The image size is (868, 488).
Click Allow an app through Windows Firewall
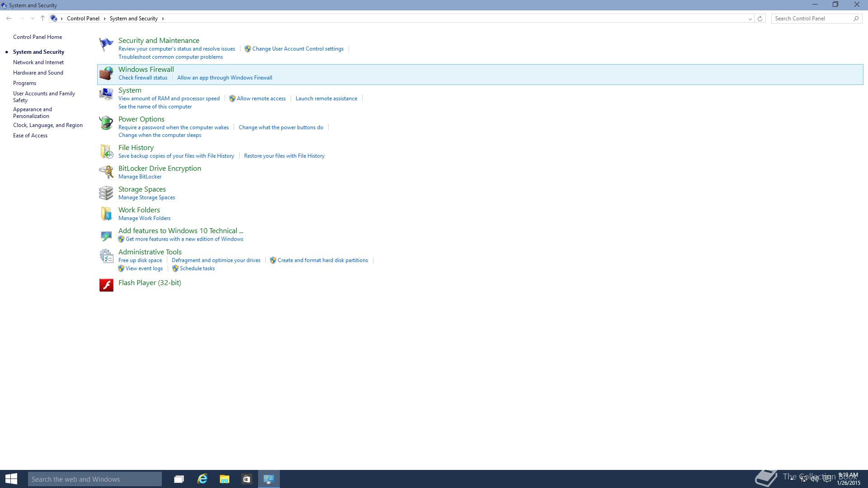pyautogui.click(x=225, y=78)
